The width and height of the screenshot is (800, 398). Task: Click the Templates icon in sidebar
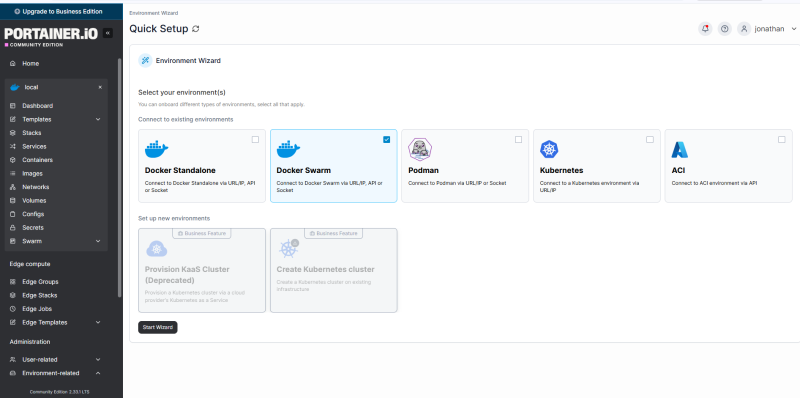click(x=13, y=119)
